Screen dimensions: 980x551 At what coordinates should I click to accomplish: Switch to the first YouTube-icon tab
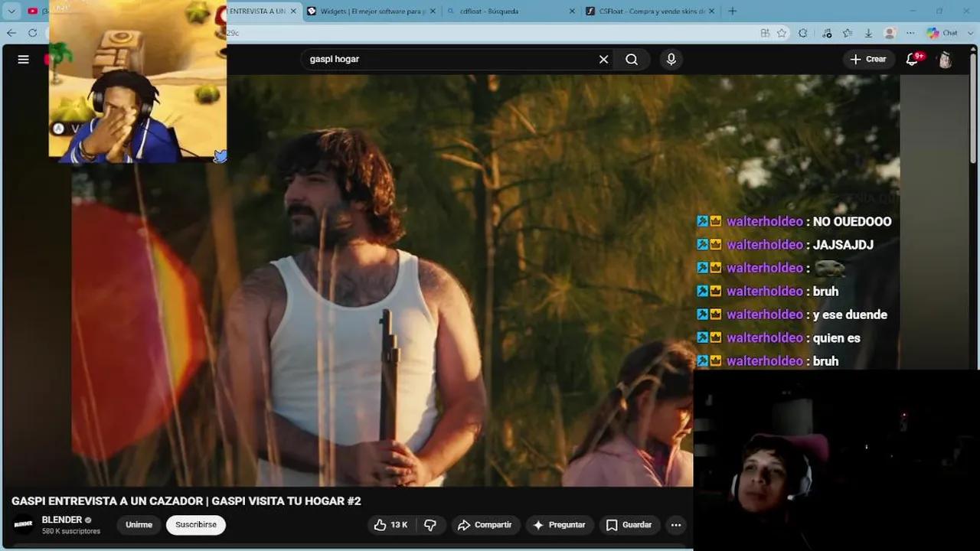pos(36,11)
